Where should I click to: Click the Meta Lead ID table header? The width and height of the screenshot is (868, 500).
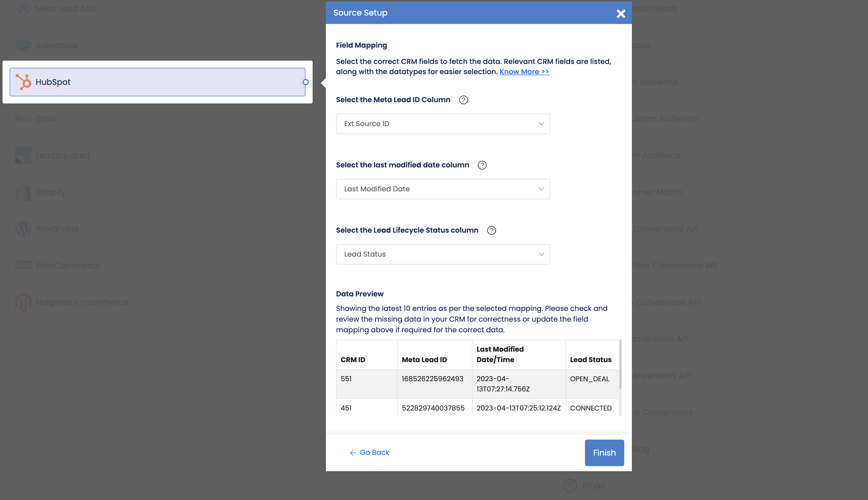click(x=424, y=360)
